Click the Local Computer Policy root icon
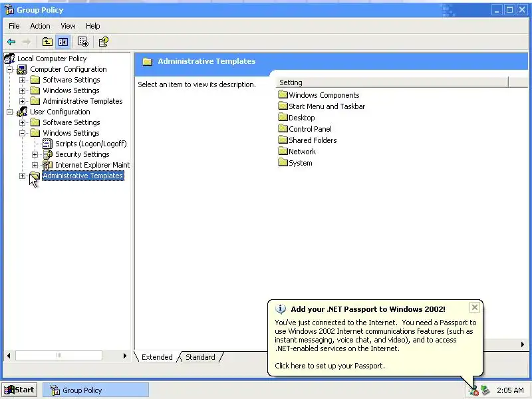This screenshot has width=532, height=399. pos(9,59)
